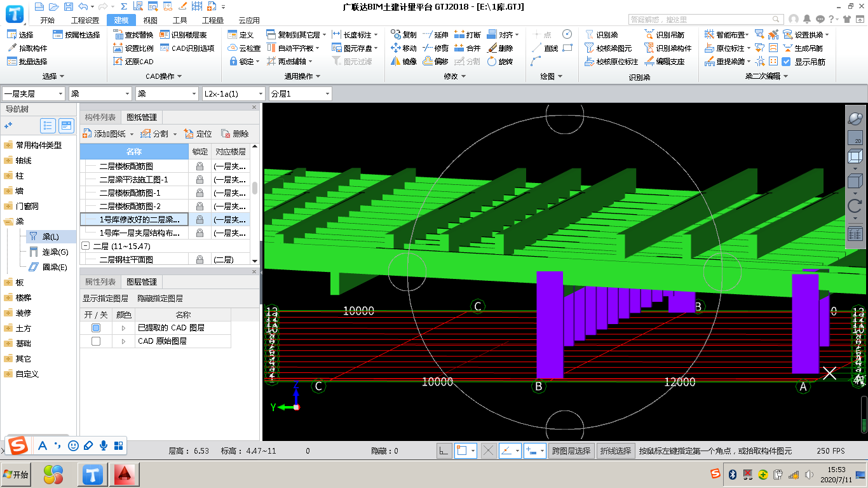Image resolution: width=868 pixels, height=488 pixels.
Task: Open the 工程设置 ribbon tab
Action: point(85,20)
